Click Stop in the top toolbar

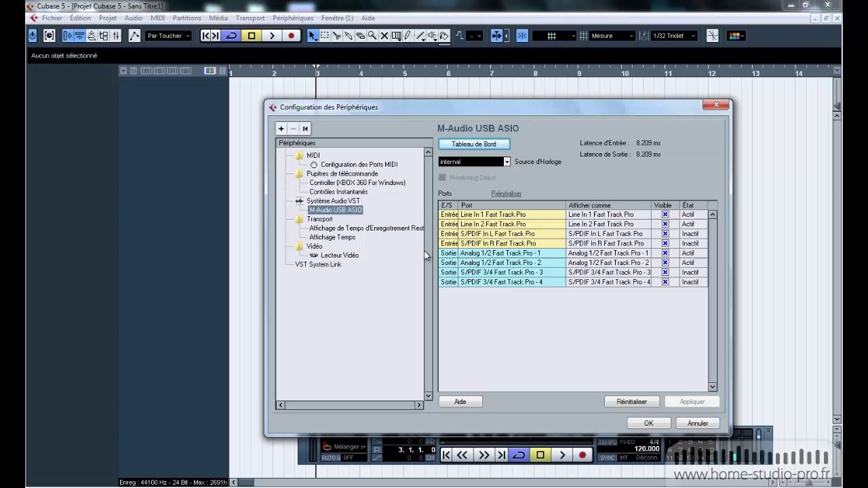[x=252, y=36]
